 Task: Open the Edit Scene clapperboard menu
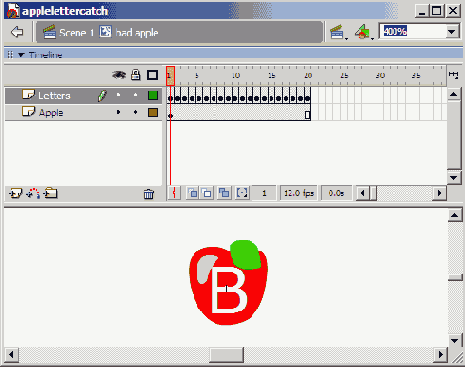pyautogui.click(x=338, y=32)
